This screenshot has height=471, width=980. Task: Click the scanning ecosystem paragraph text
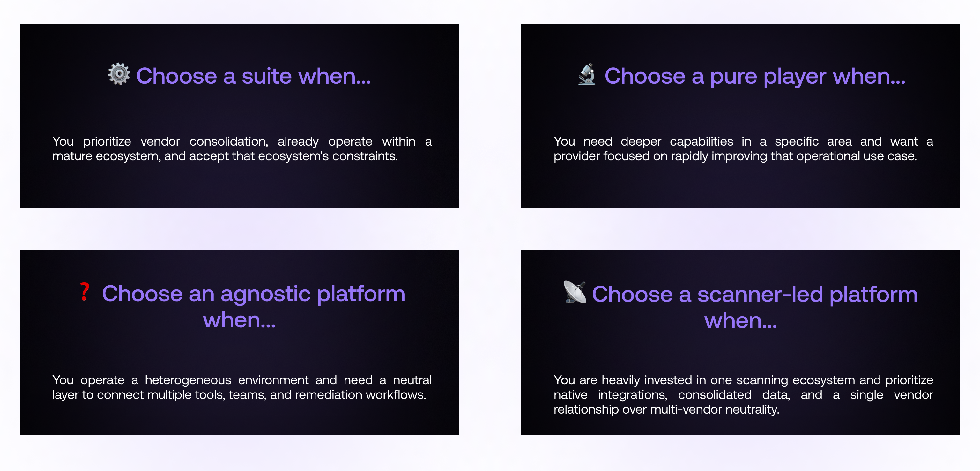[743, 394]
